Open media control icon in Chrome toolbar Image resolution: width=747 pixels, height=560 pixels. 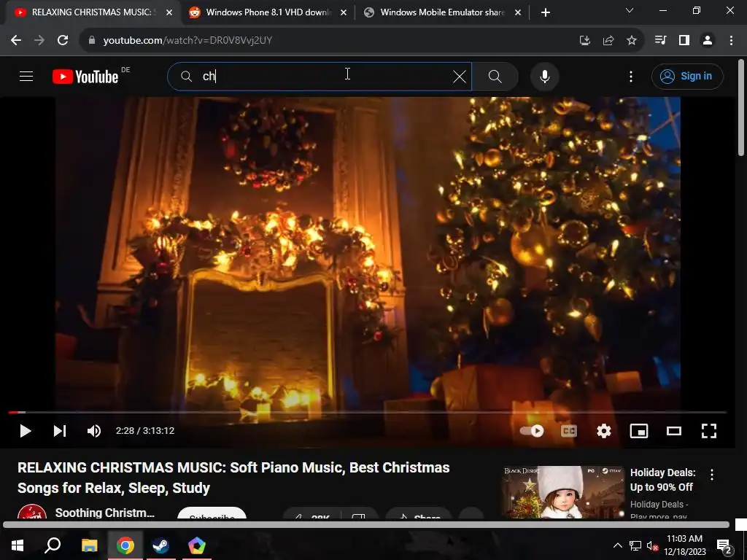tap(660, 41)
